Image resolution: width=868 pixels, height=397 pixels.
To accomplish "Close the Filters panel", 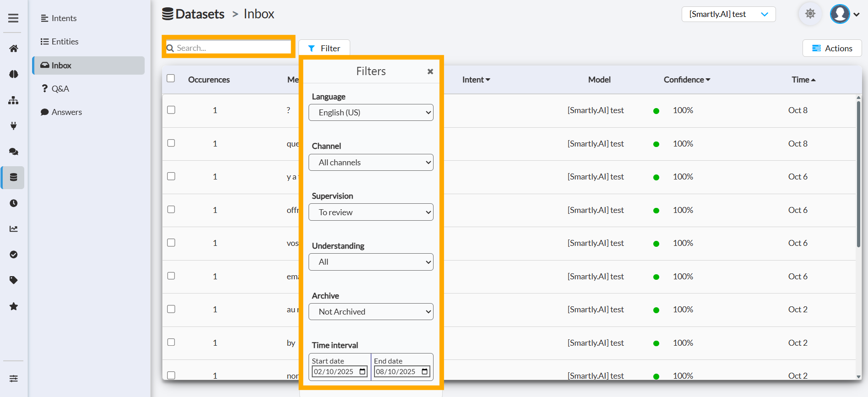I will click(430, 71).
